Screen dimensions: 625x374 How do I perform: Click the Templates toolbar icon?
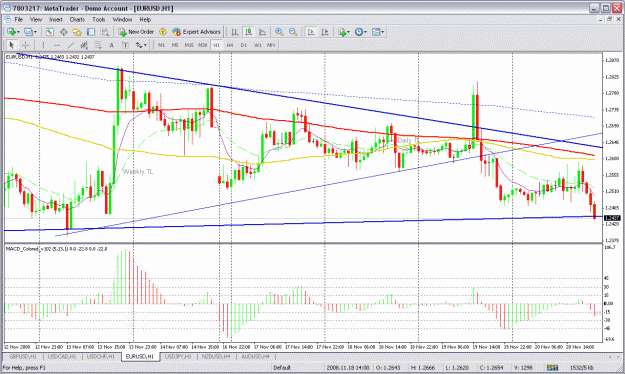click(375, 32)
